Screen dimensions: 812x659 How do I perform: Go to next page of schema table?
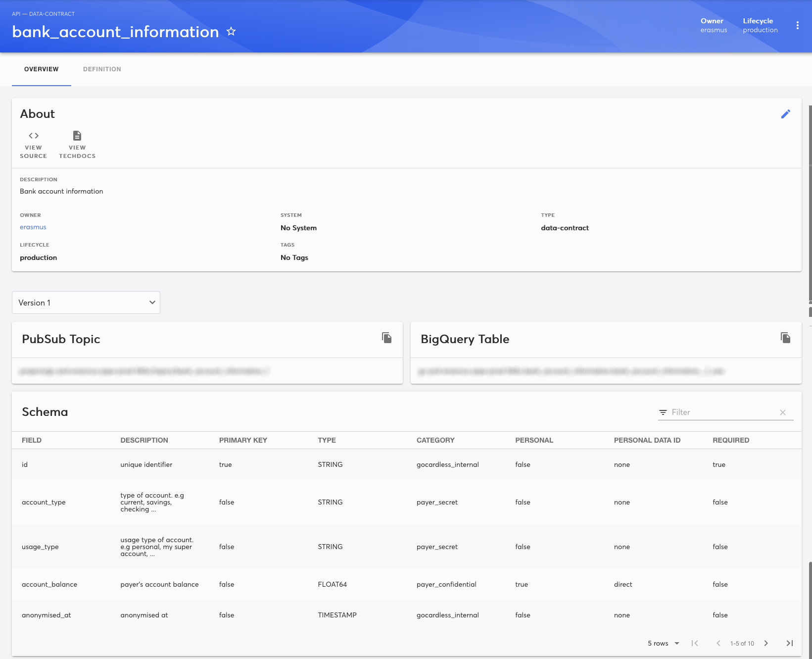pyautogui.click(x=766, y=643)
